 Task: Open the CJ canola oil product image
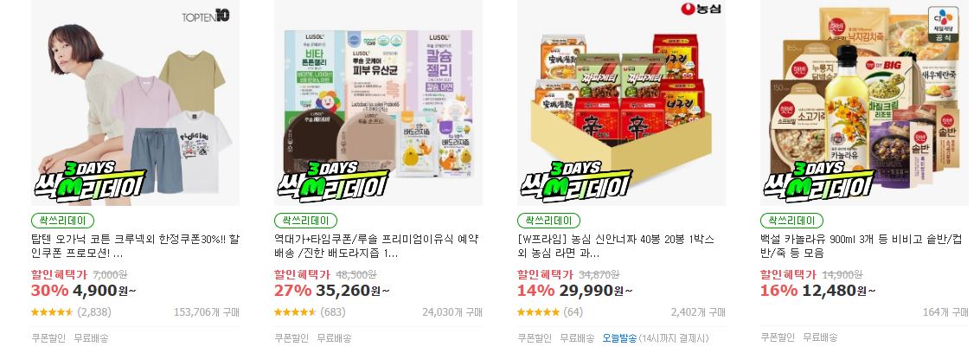tap(864, 102)
